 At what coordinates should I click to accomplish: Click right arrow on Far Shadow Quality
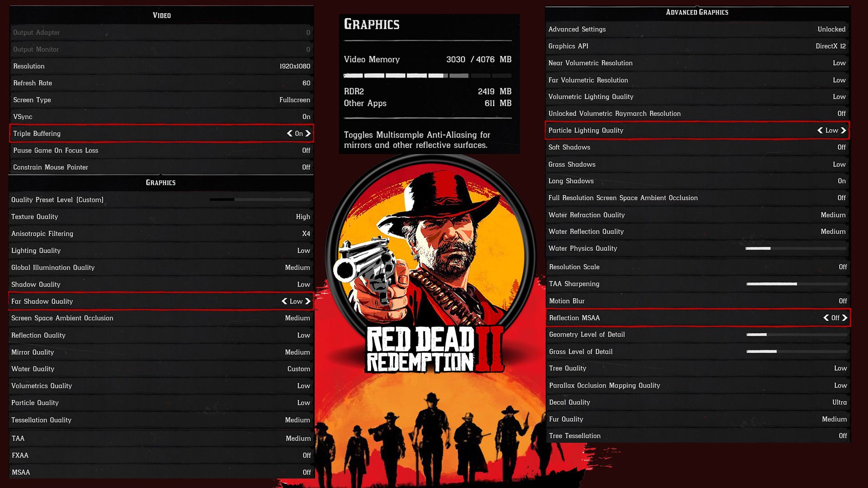(308, 301)
